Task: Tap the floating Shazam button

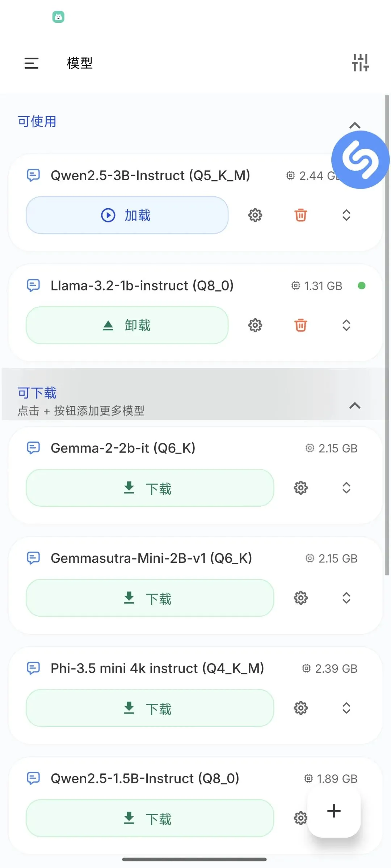Action: point(360,159)
